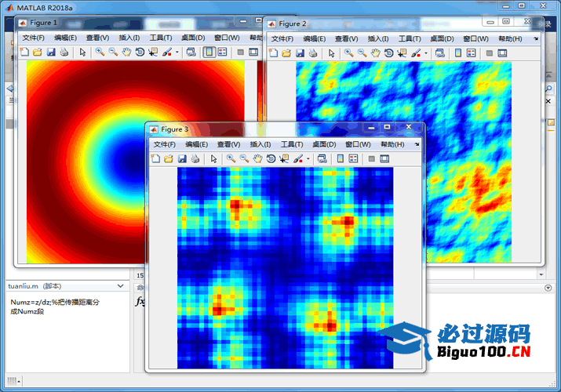Image resolution: width=561 pixels, height=392 pixels.
Task: Expand the Brush tool color dropdown in Figure 3
Action: pos(308,159)
